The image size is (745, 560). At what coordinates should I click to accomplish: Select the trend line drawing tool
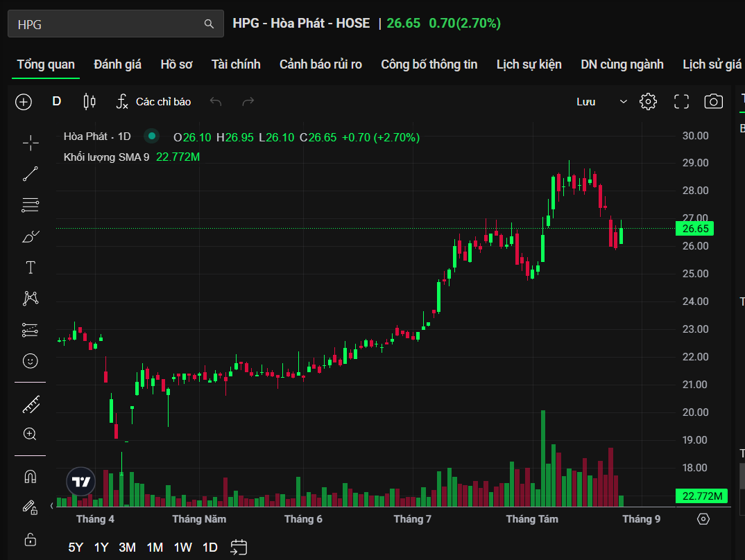pyautogui.click(x=31, y=174)
